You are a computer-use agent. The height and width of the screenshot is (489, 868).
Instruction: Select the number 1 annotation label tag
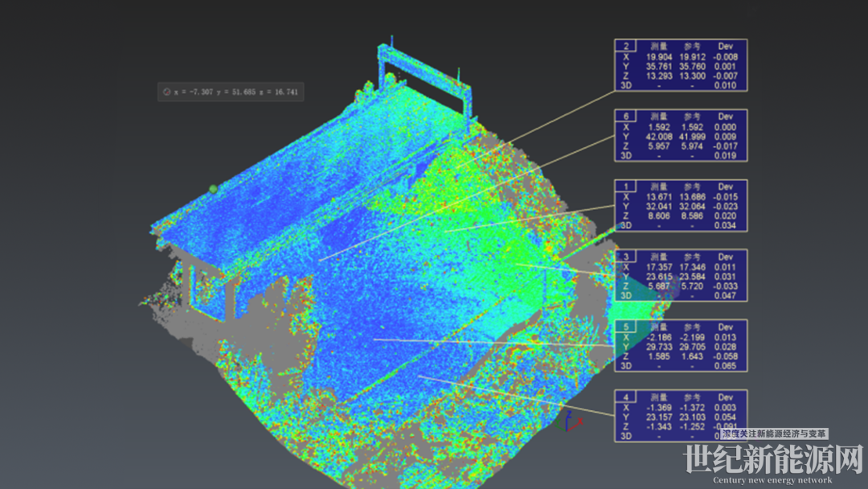pos(627,186)
